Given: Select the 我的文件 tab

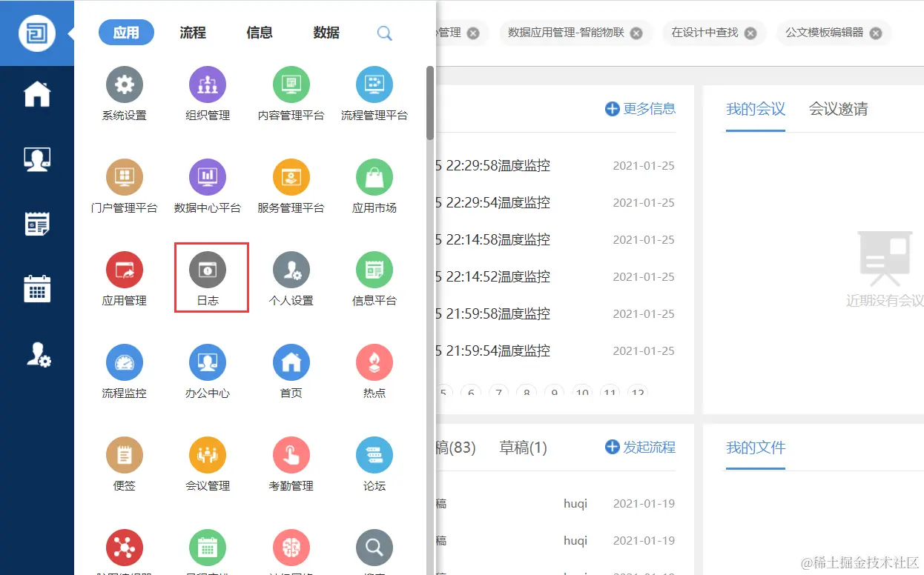Looking at the screenshot, I should (x=756, y=448).
